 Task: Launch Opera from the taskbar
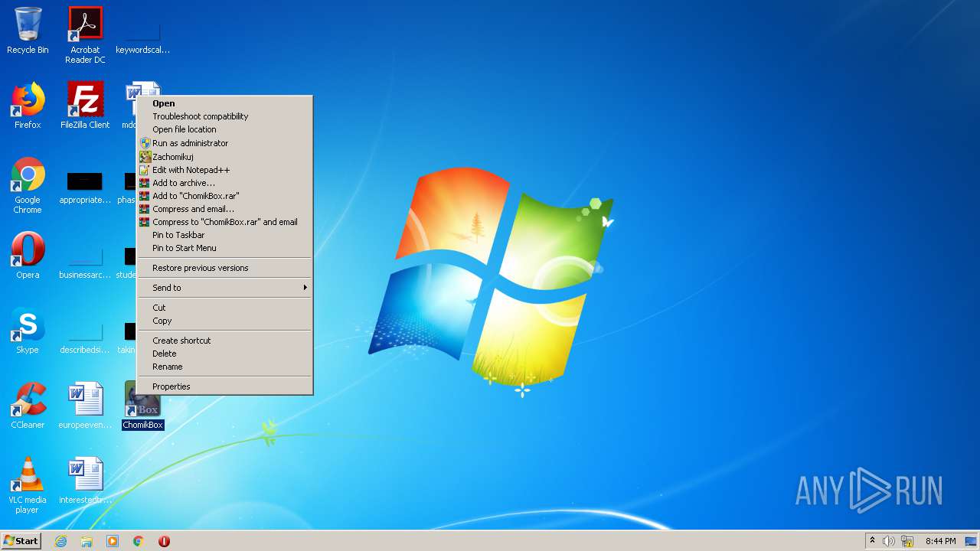164,541
